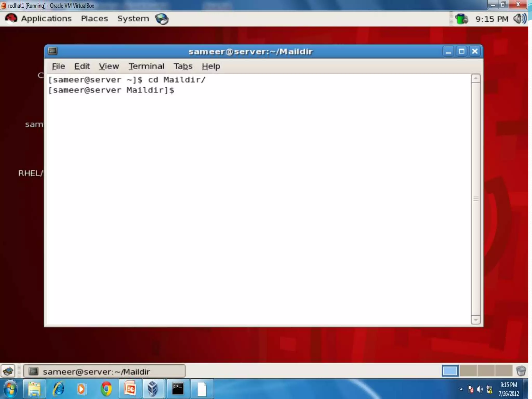The image size is (532, 399).
Task: Open the System dropdown menu
Action: tap(133, 19)
